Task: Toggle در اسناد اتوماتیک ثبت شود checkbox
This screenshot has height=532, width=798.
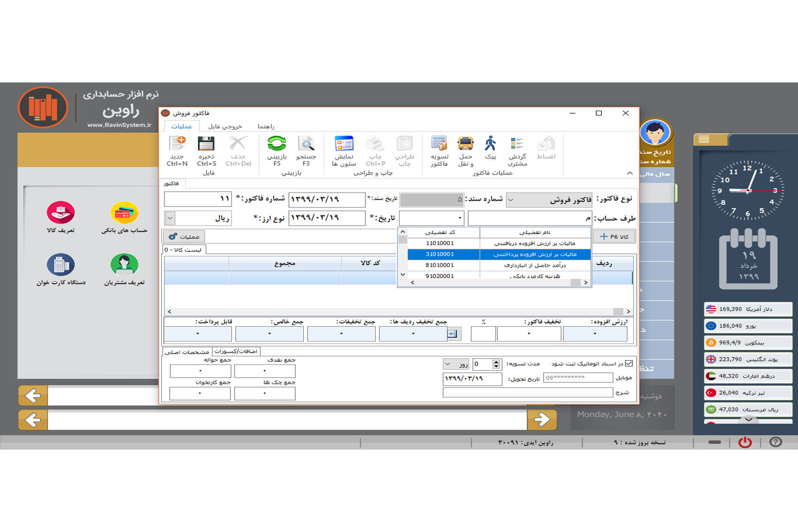Action: tap(629, 363)
